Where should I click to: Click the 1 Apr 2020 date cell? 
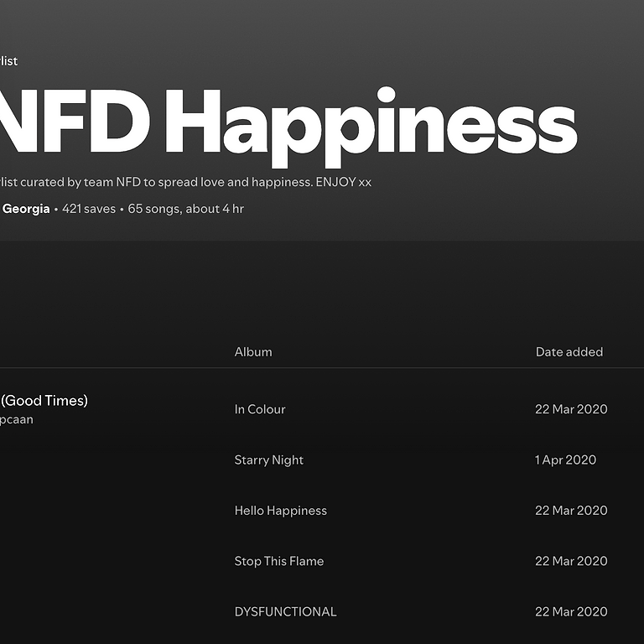point(565,460)
